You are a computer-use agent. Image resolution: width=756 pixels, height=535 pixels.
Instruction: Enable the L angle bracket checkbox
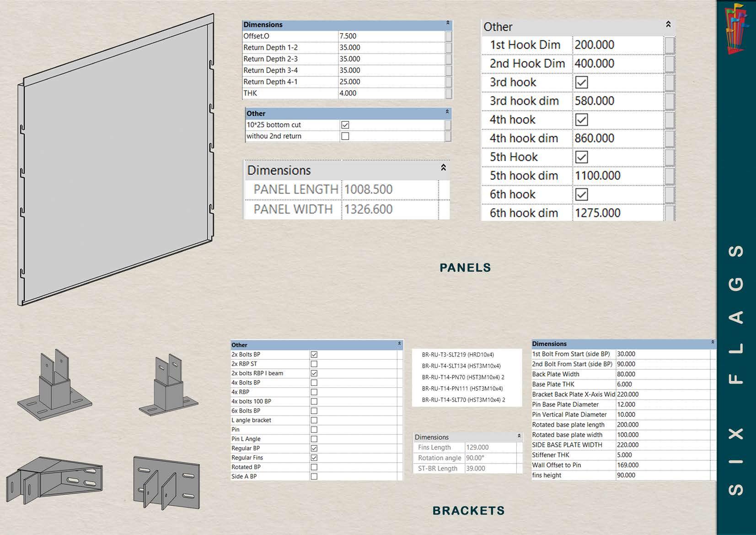point(314,420)
